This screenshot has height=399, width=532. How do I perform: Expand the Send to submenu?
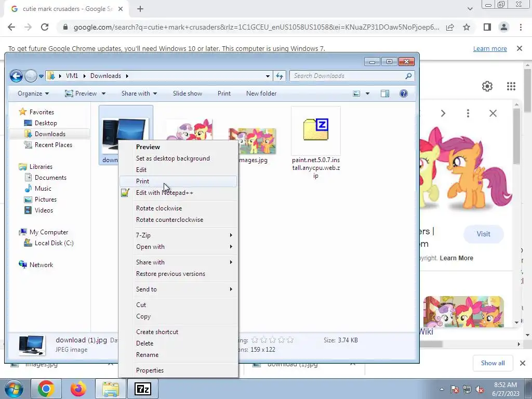click(x=179, y=289)
